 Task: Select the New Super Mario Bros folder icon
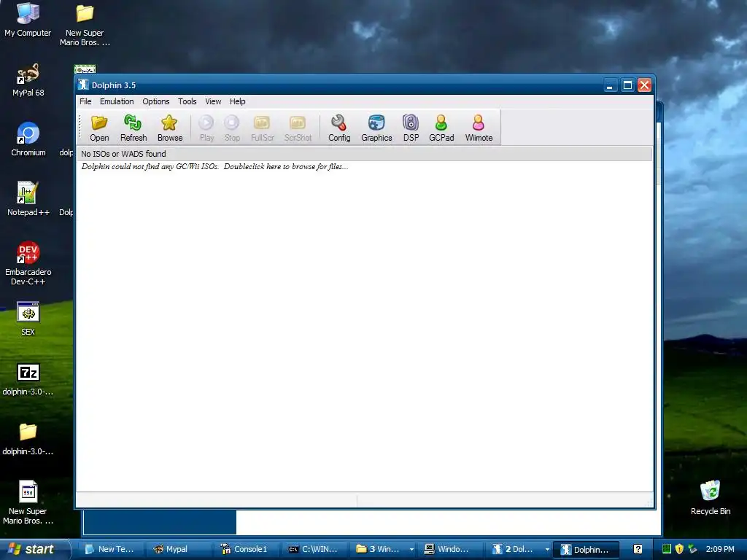tap(85, 26)
